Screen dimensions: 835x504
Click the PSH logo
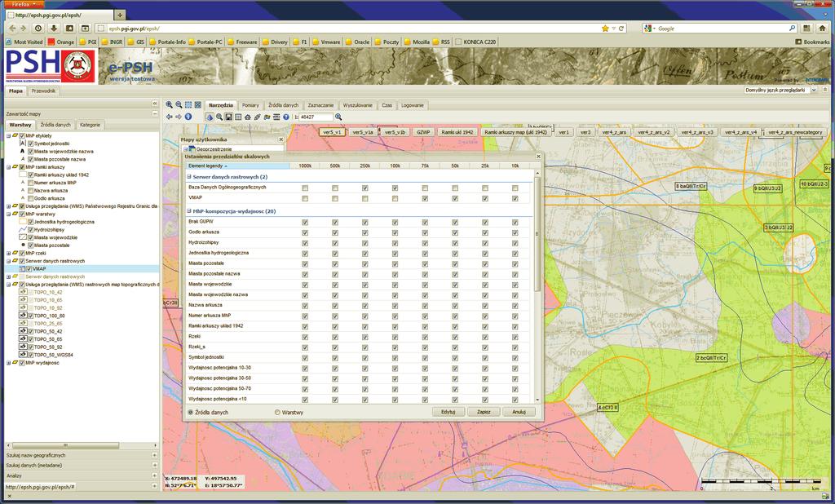(51, 66)
